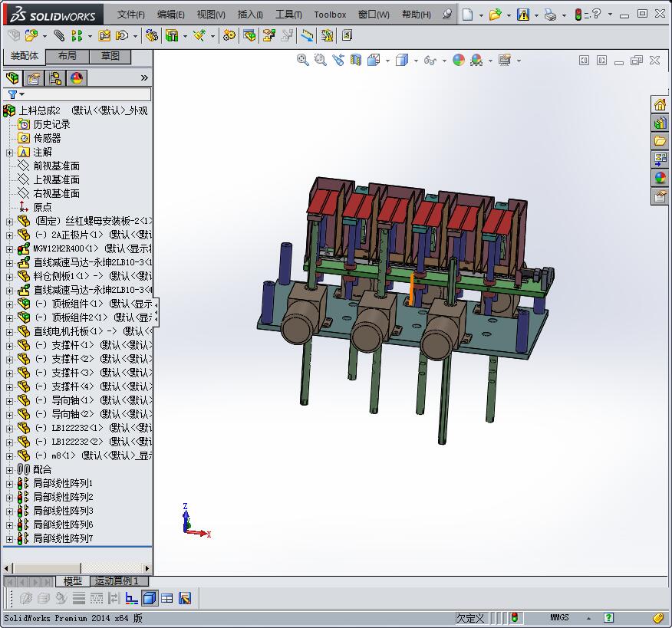The width and height of the screenshot is (672, 628).
Task: Open the Toolbox menu
Action: [330, 15]
